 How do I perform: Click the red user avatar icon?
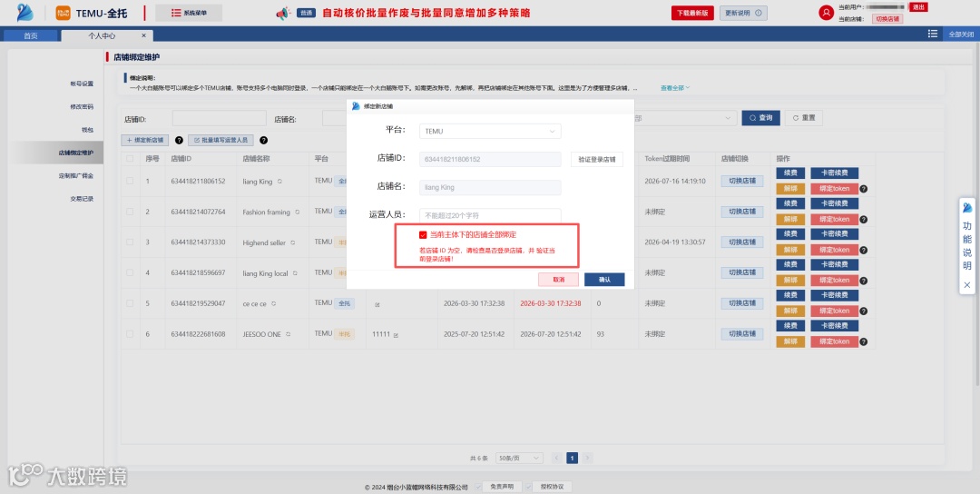(827, 13)
